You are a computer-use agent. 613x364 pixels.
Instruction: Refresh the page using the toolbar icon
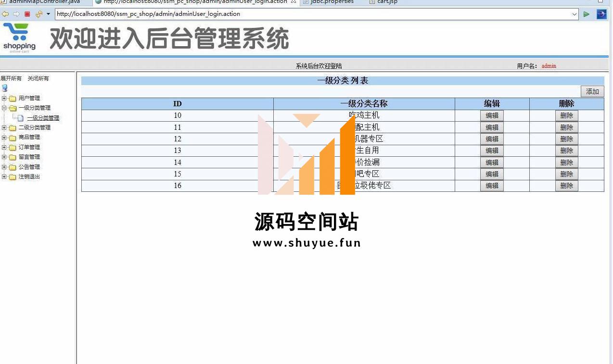(x=39, y=14)
